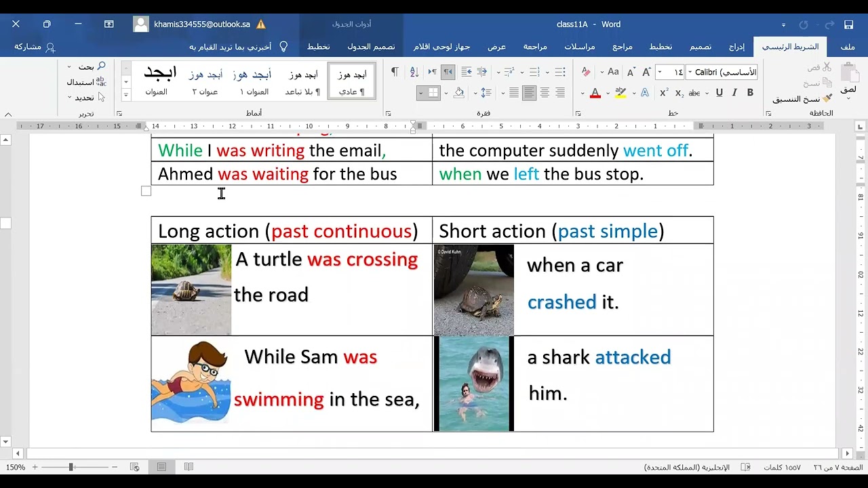Viewport: 868px width, 488px height.
Task: Center align the paragraph
Action: (x=545, y=93)
